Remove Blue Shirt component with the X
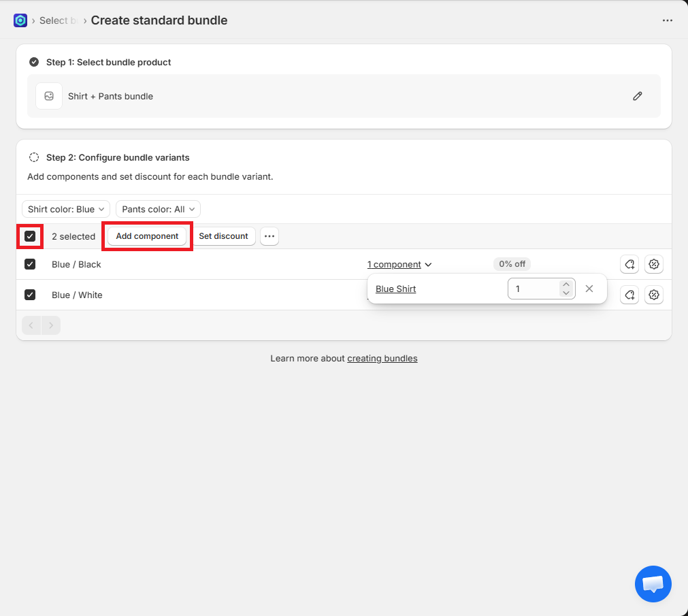The image size is (688, 616). coord(589,289)
